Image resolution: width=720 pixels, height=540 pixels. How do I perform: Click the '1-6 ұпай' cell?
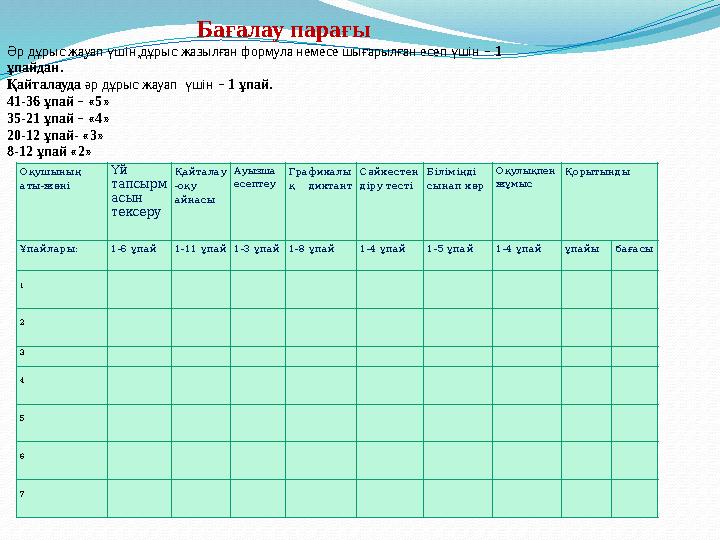[x=140, y=255]
